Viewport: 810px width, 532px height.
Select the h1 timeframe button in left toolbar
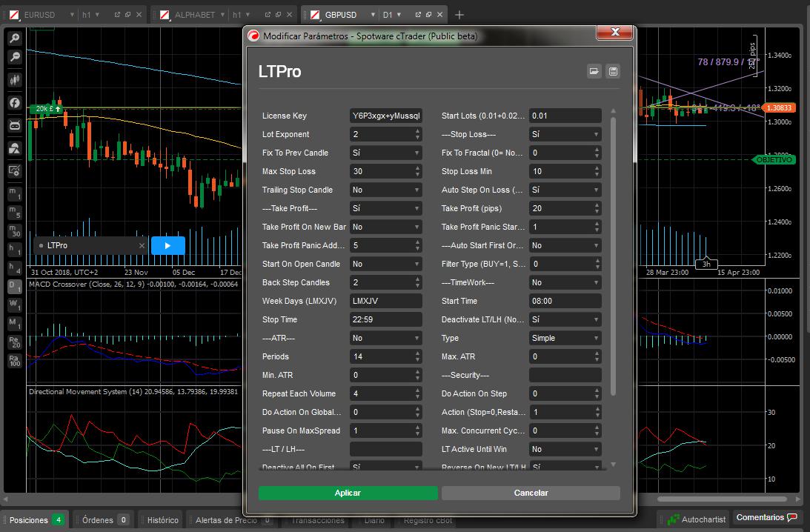click(x=15, y=249)
